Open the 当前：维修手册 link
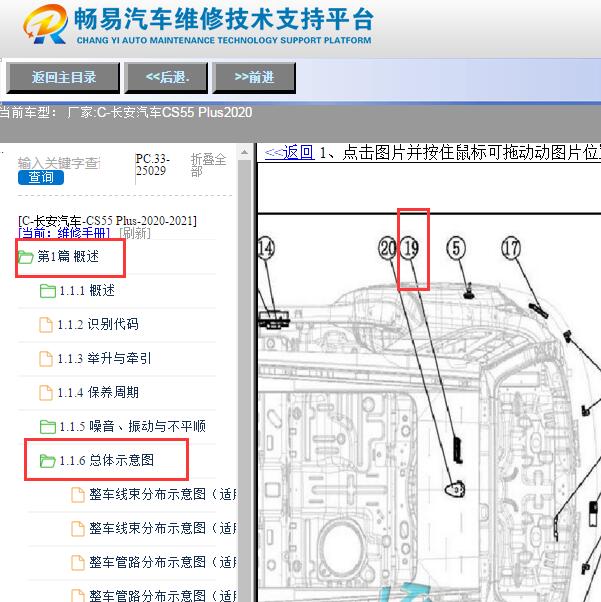601x602 pixels. [64, 233]
